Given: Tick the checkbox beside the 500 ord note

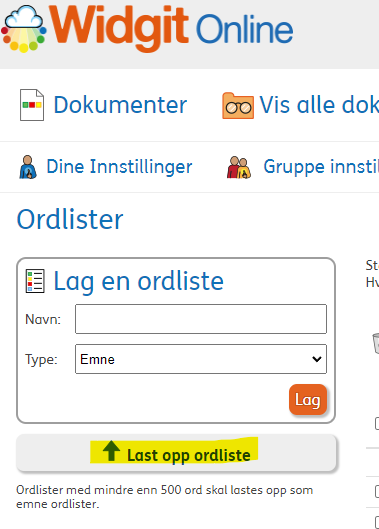Looking at the screenshot, I should tap(377, 492).
